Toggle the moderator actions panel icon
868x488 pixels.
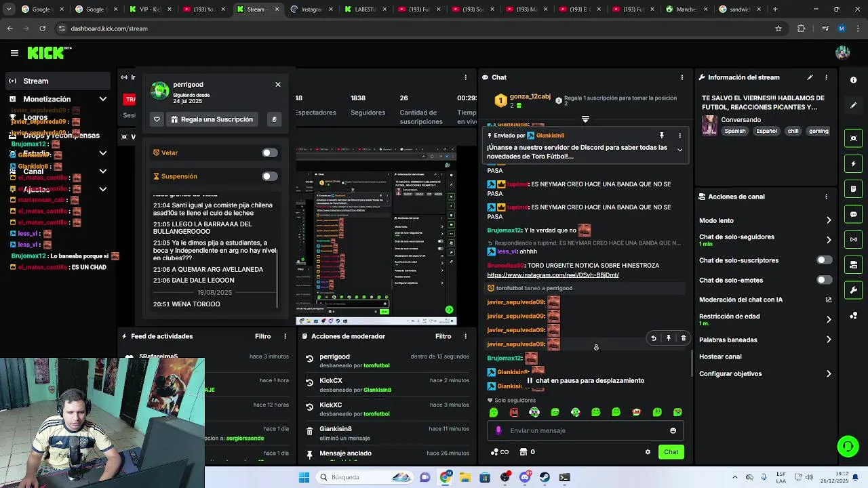tap(854, 265)
